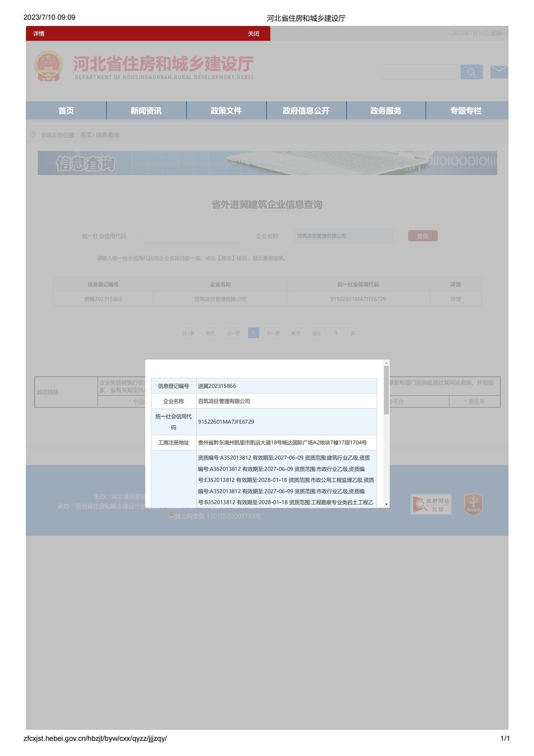
Task: Click the 详情 title in the red bar
Action: point(39,34)
